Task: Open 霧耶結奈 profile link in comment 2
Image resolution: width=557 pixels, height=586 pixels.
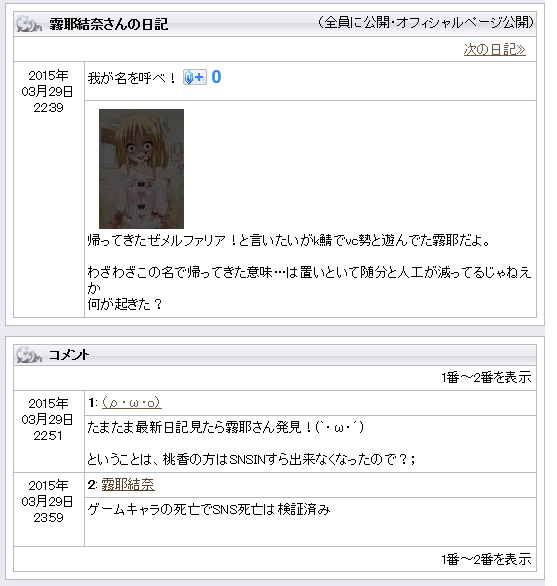Action: (128, 484)
